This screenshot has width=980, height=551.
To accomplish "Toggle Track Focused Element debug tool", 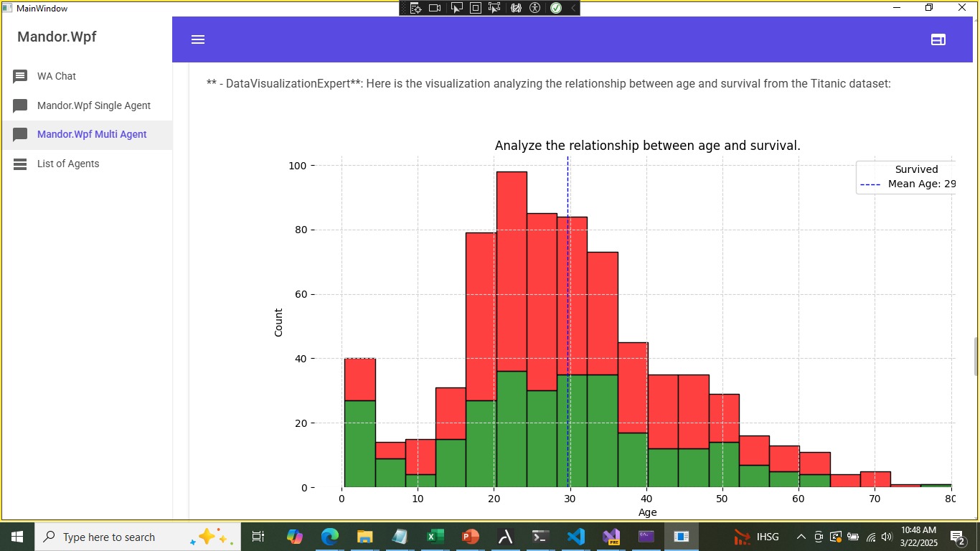I will coord(494,8).
